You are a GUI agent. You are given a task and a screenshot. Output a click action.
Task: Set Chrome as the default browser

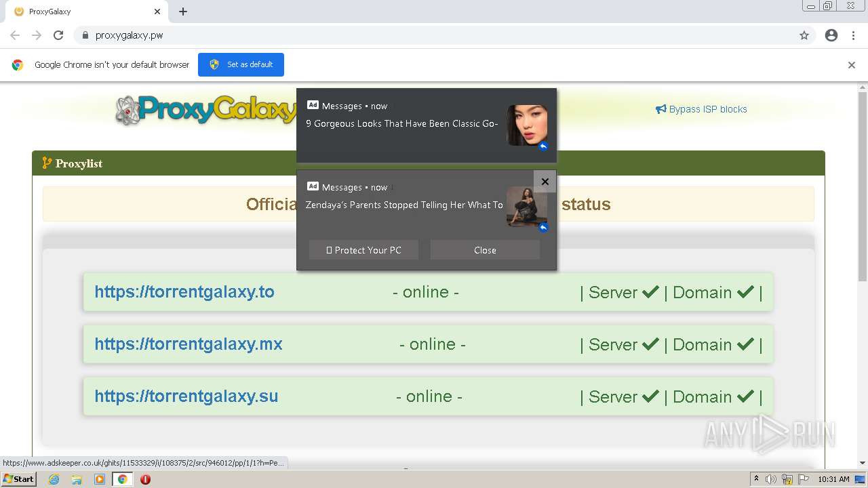(241, 64)
